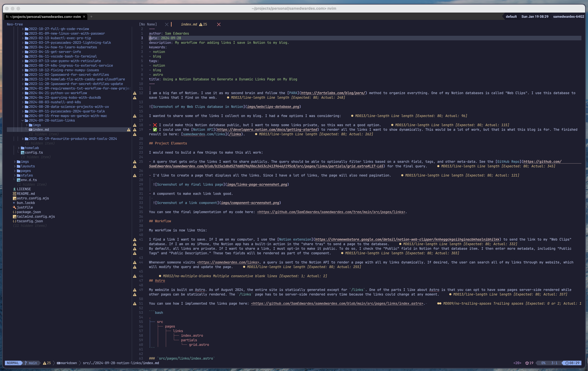This screenshot has width=588, height=371.
Task: Click the TypeScript icon beside config.ts
Action: pos(23,152)
